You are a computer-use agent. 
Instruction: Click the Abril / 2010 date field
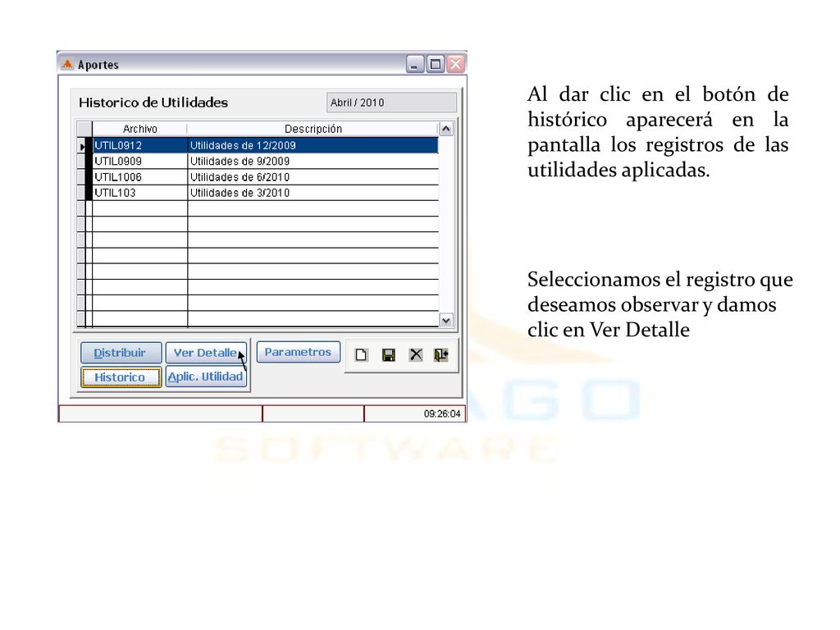pos(391,103)
